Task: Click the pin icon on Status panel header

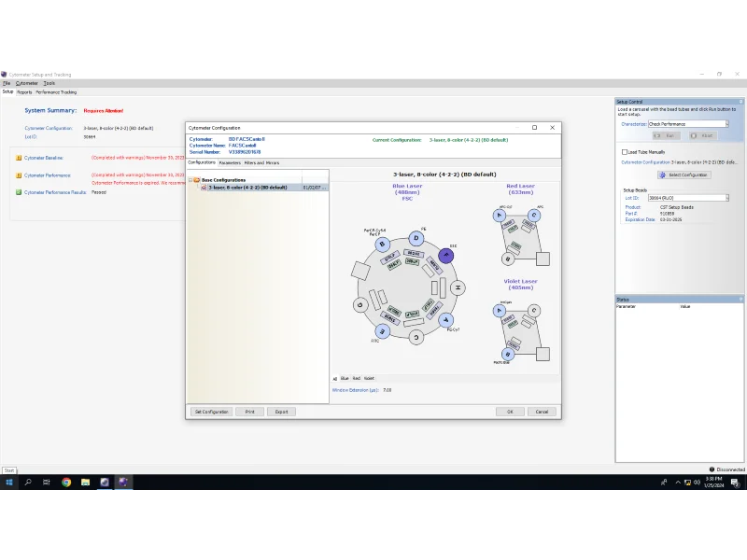Action: pyautogui.click(x=740, y=299)
